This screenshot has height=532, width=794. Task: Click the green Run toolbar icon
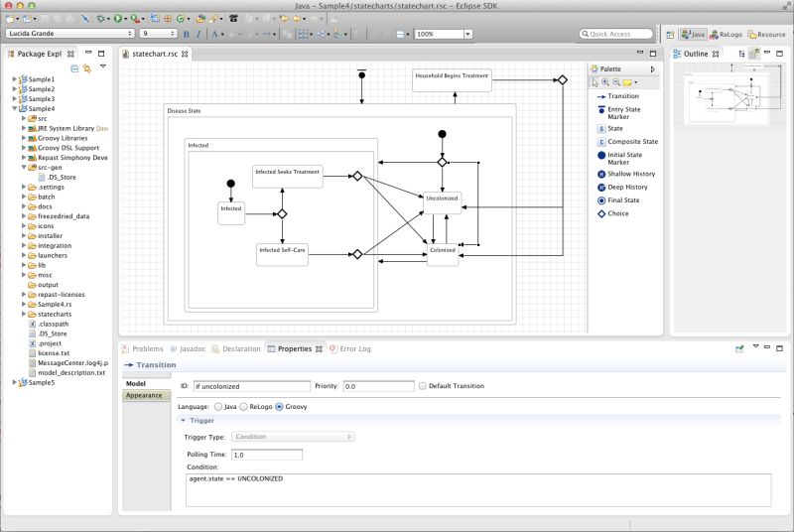click(x=117, y=19)
